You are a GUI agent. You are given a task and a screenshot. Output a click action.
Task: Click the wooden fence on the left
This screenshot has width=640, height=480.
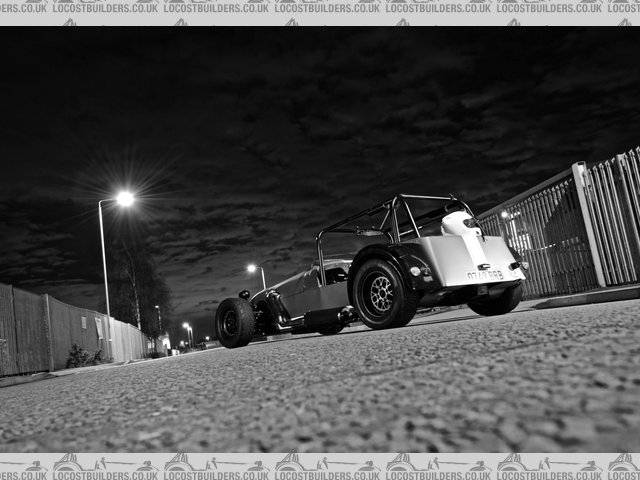pyautogui.click(x=45, y=330)
